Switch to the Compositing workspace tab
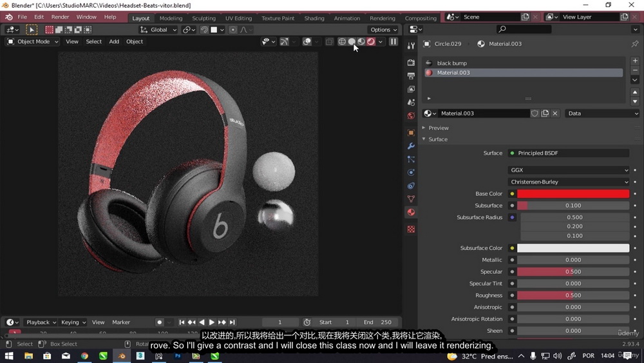This screenshot has width=644, height=363. tap(421, 18)
